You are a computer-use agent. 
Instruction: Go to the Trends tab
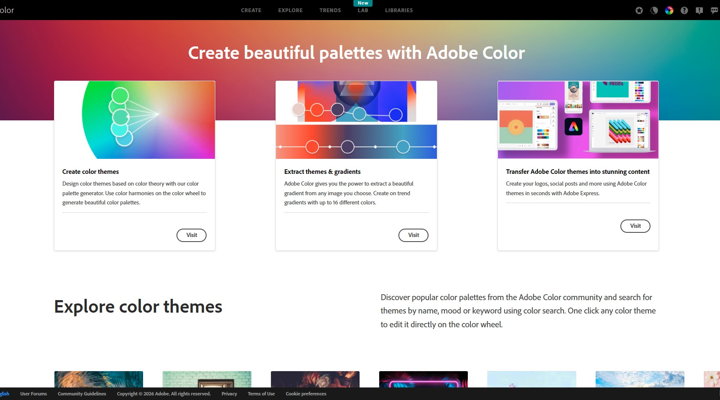tap(330, 10)
